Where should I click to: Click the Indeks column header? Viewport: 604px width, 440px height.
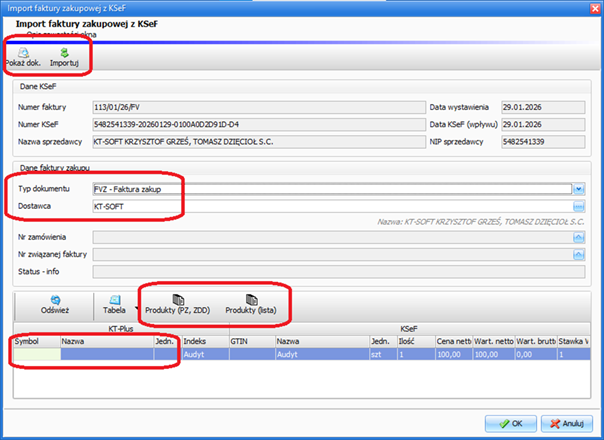click(x=206, y=341)
